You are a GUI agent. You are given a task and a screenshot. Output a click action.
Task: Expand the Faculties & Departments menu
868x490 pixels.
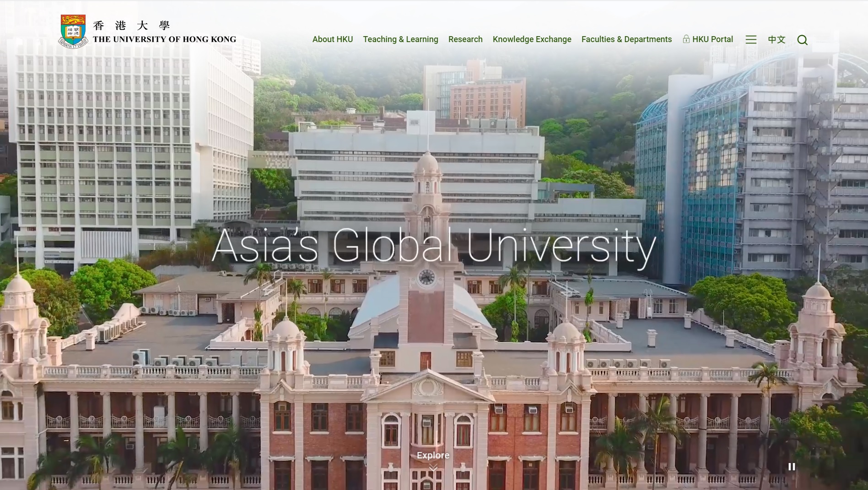[x=626, y=39]
